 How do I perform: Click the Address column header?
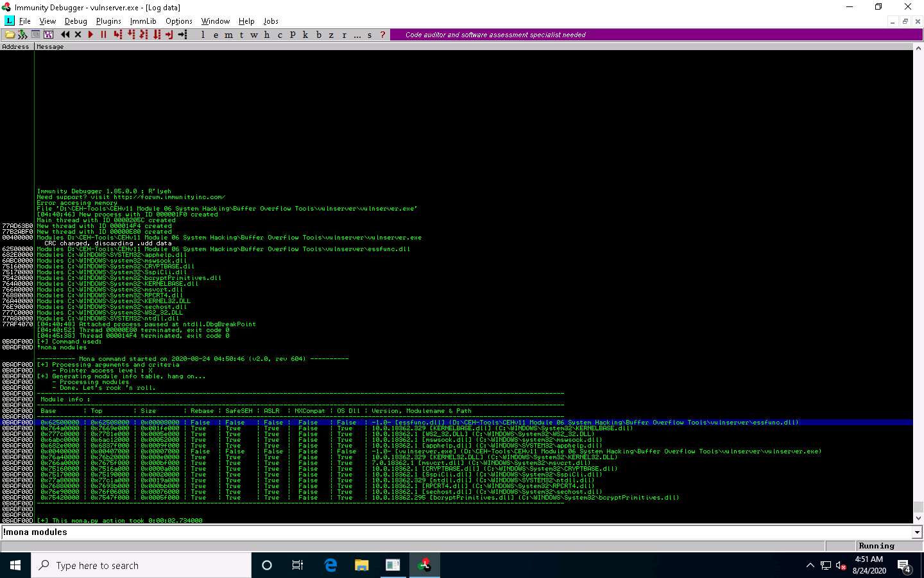click(x=16, y=47)
